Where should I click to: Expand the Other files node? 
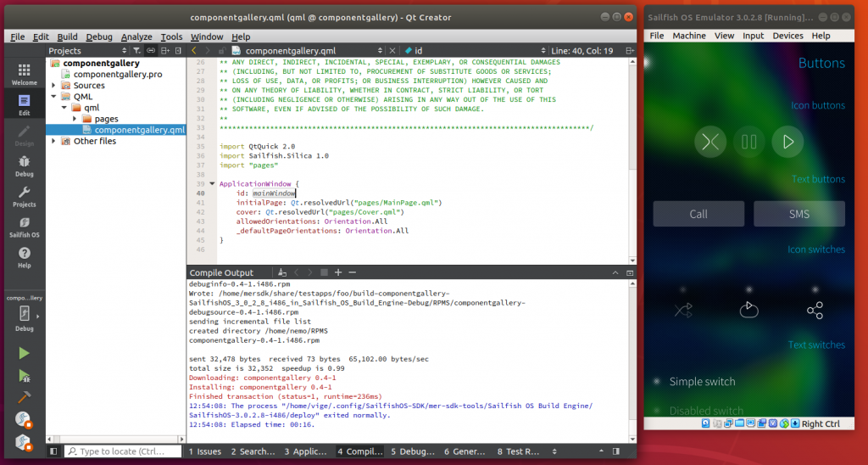pyautogui.click(x=53, y=141)
